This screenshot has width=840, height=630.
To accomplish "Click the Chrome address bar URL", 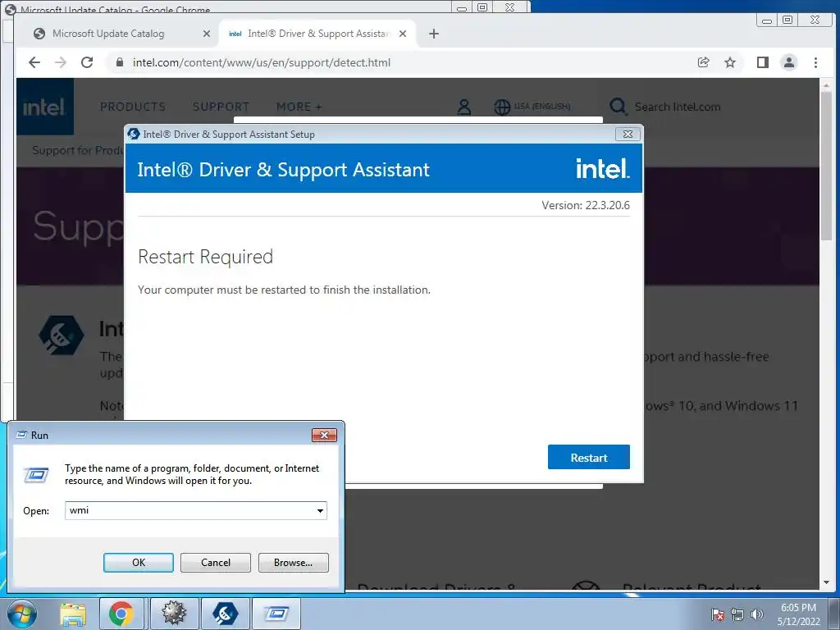I will click(x=262, y=62).
